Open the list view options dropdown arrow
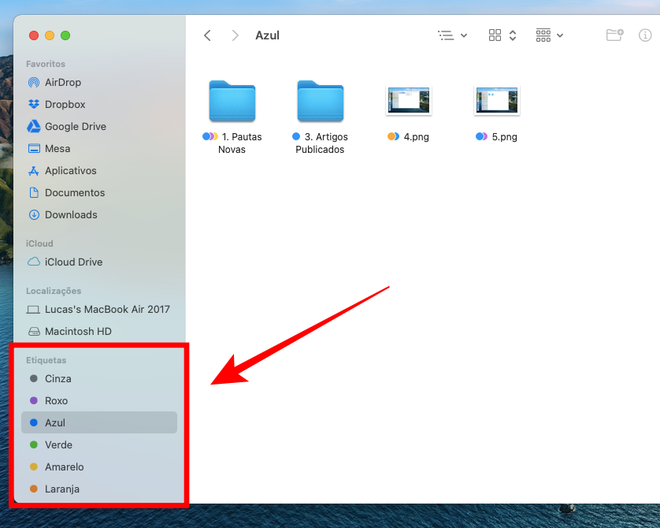The image size is (660, 528). [x=464, y=36]
